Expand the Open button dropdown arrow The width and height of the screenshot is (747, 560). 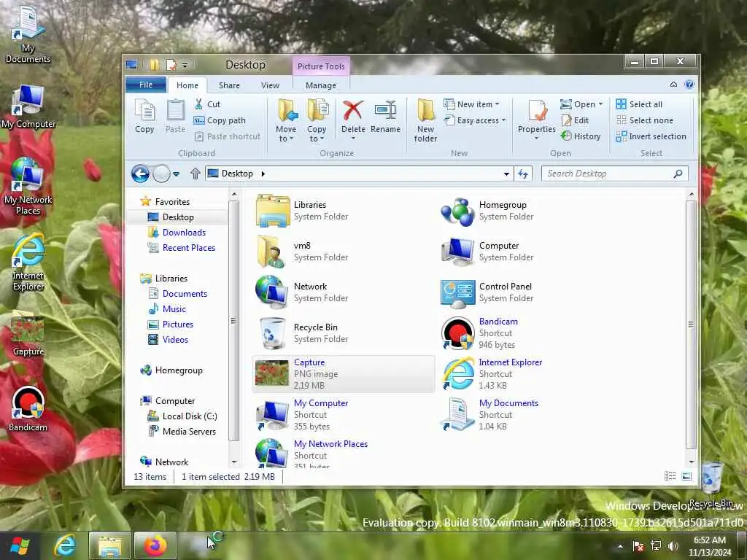click(600, 104)
